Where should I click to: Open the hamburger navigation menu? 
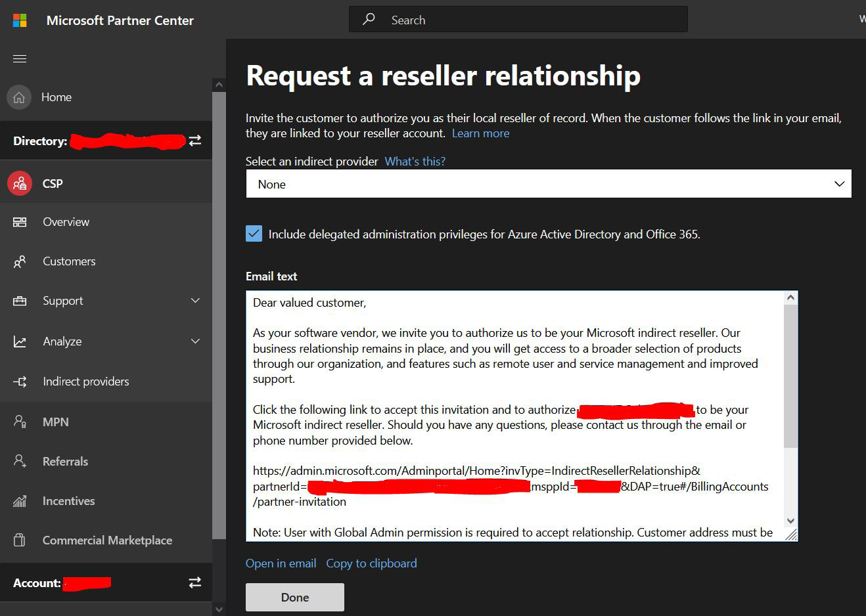point(20,58)
